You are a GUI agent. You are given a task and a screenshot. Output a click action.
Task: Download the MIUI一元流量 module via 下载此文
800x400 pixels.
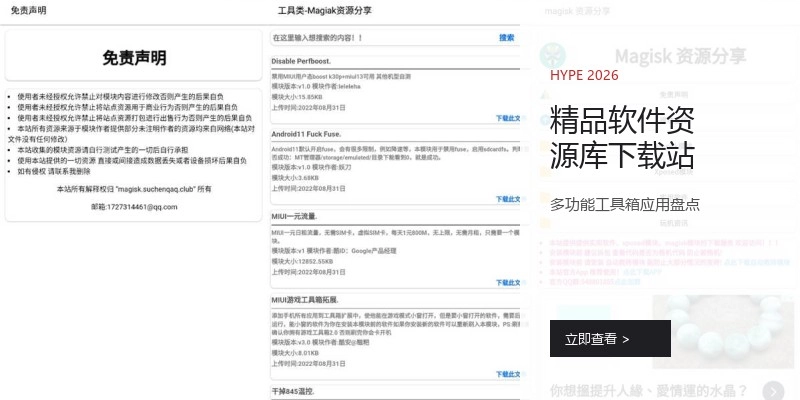point(508,283)
